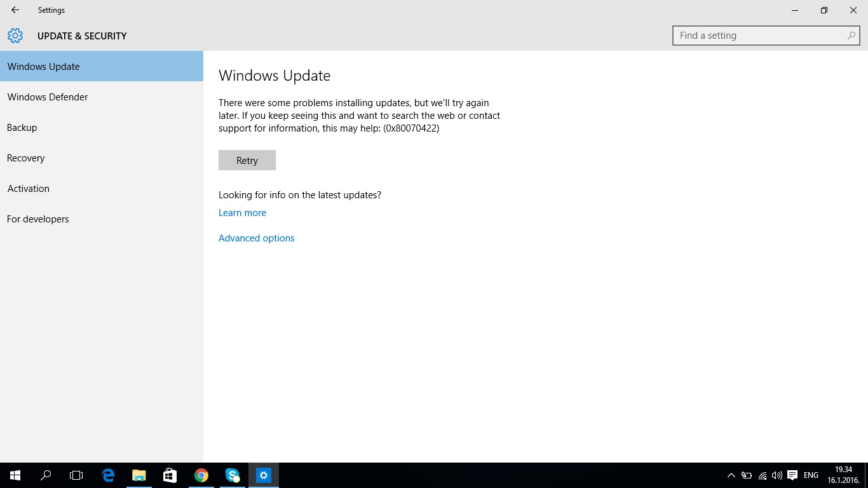Open the Backup section
This screenshot has width=868, height=488.
(x=102, y=127)
